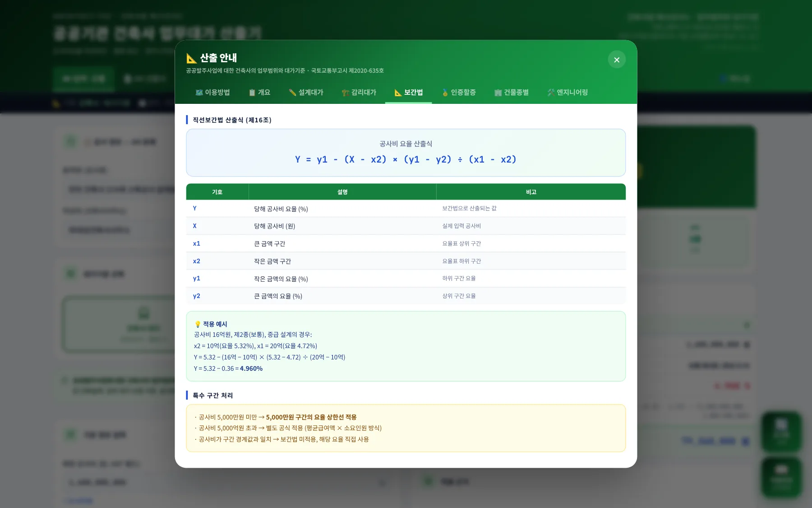Select the 설계대가 tab
This screenshot has height=508, width=812.
click(306, 92)
